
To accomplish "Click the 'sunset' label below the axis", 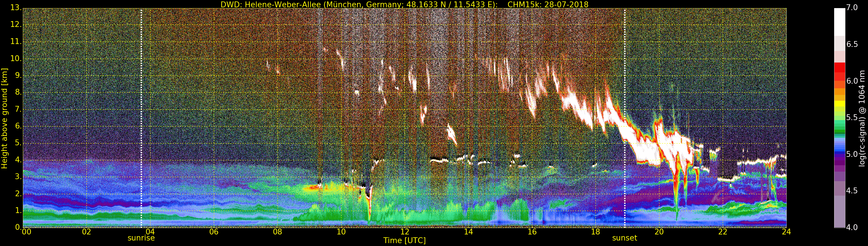I will tap(625, 238).
